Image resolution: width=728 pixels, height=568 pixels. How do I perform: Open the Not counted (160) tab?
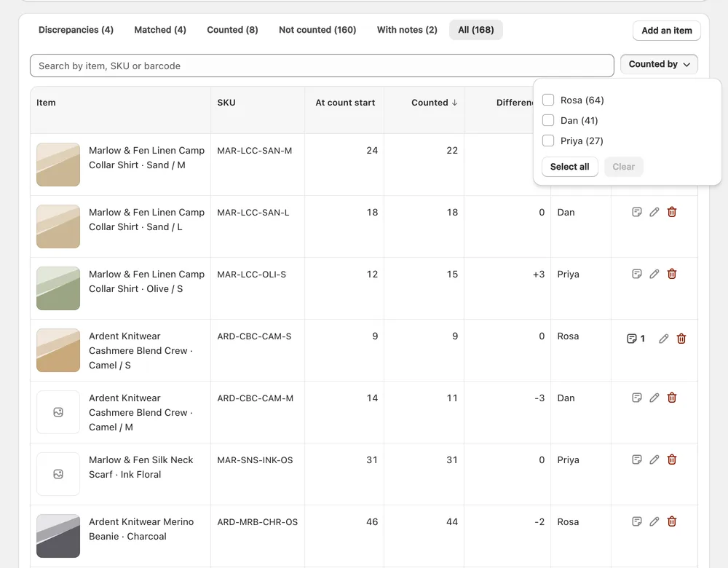click(317, 30)
